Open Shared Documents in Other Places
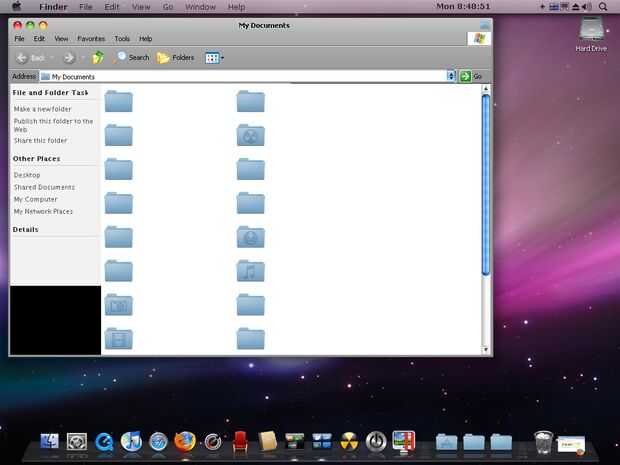This screenshot has width=620, height=465. click(x=44, y=187)
